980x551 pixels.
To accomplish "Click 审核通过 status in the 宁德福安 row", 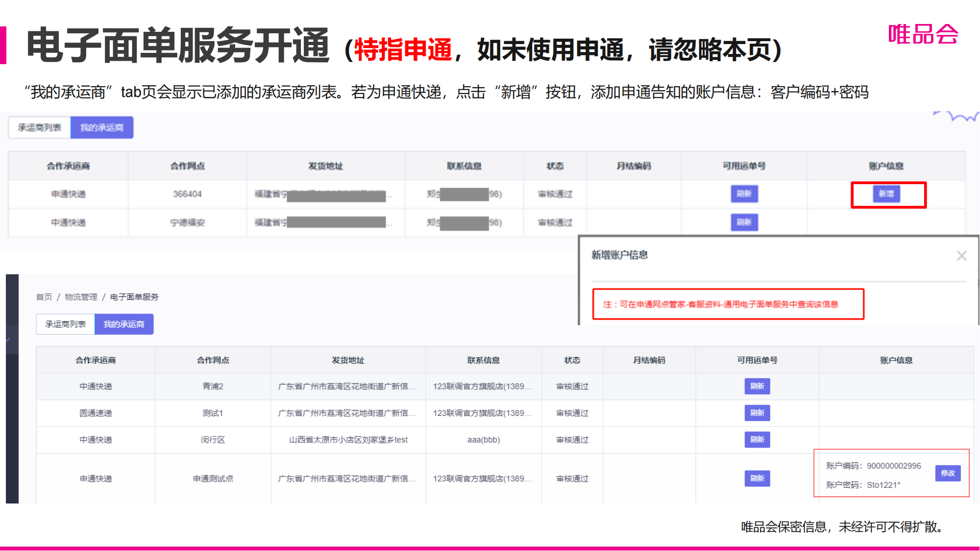I will point(555,223).
